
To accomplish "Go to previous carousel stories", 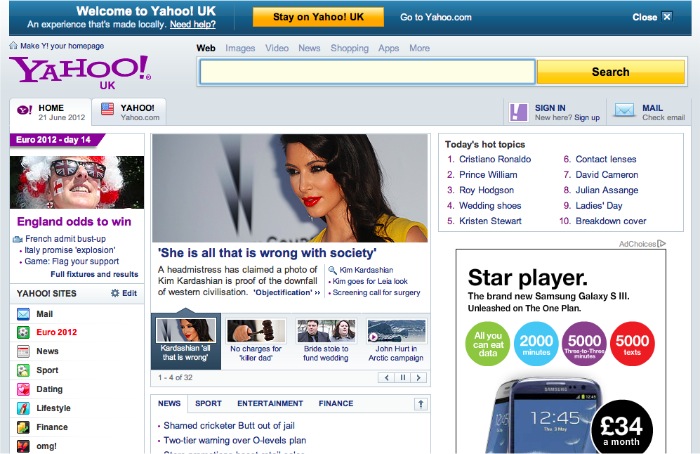I will [x=386, y=378].
